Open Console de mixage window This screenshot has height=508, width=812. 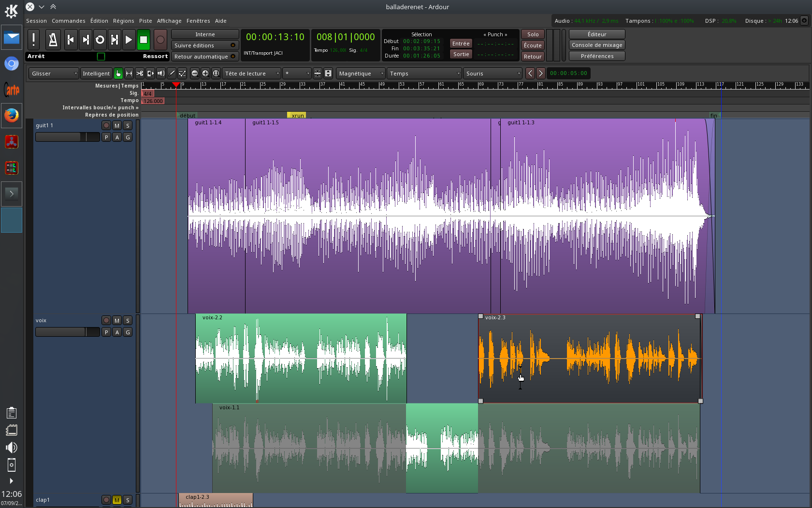(x=597, y=45)
